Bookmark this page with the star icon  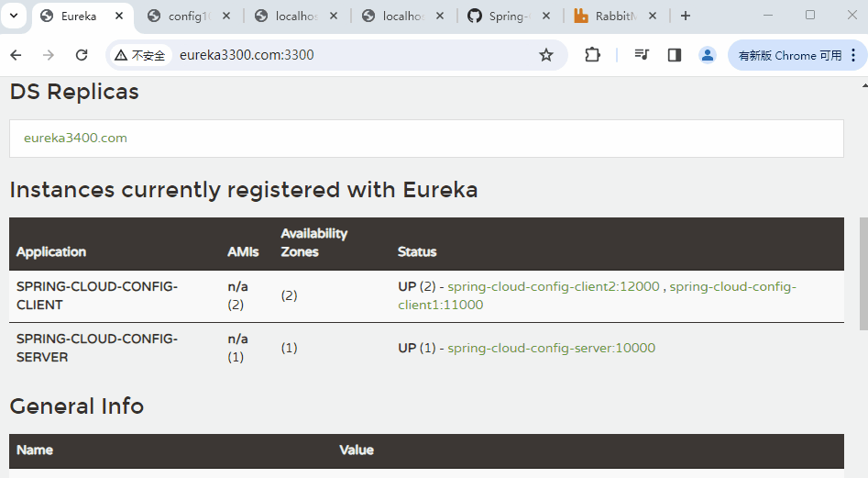click(545, 55)
